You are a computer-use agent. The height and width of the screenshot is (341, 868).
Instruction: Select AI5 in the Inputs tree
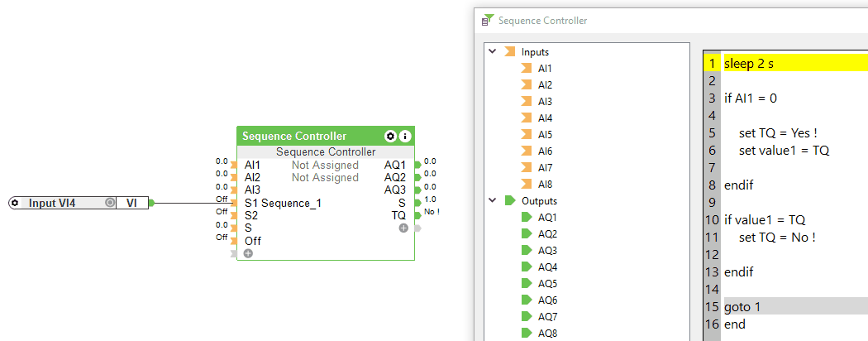(x=545, y=134)
